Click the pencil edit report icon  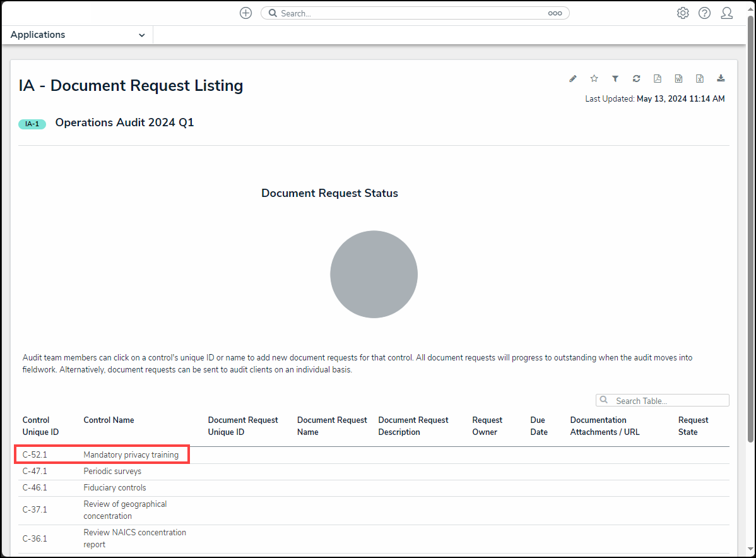point(573,79)
